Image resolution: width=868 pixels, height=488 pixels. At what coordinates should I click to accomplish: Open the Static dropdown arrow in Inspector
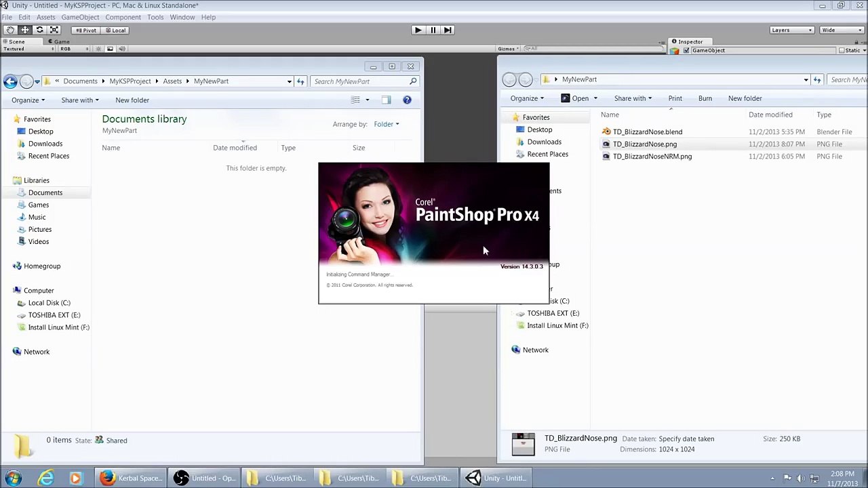point(864,50)
